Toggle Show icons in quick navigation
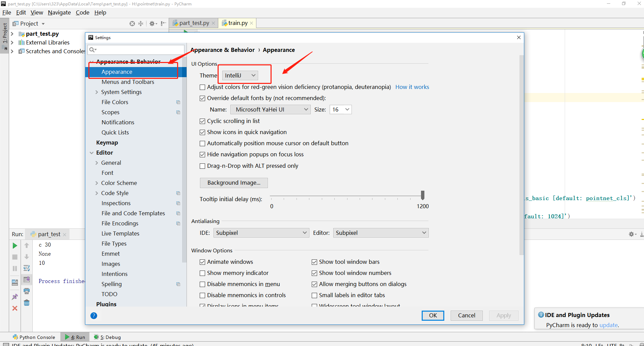The height and width of the screenshot is (346, 644). click(x=202, y=132)
